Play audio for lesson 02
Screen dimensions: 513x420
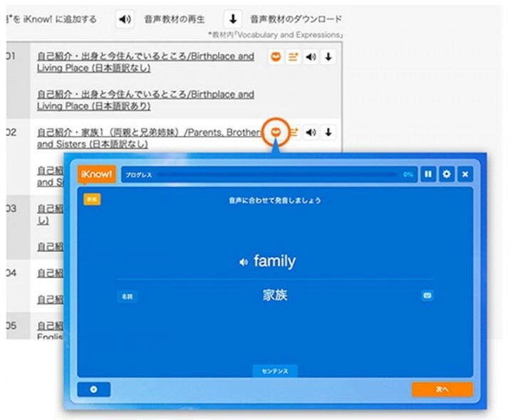coord(311,132)
